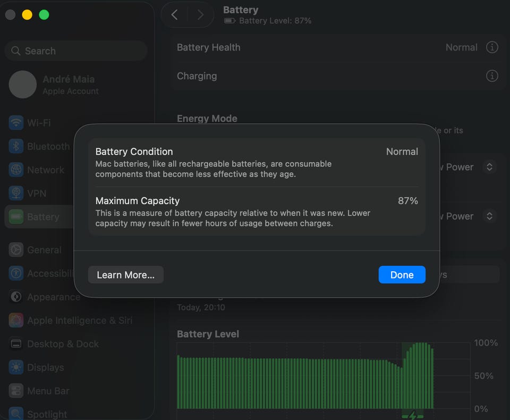Click the Battery Health info icon
This screenshot has height=420, width=510.
[x=492, y=47]
